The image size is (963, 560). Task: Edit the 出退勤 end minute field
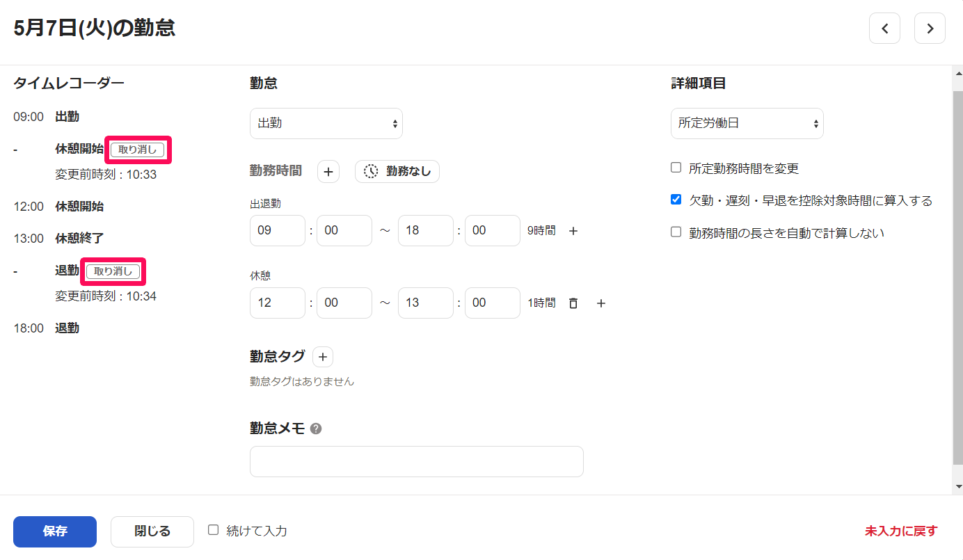point(493,230)
